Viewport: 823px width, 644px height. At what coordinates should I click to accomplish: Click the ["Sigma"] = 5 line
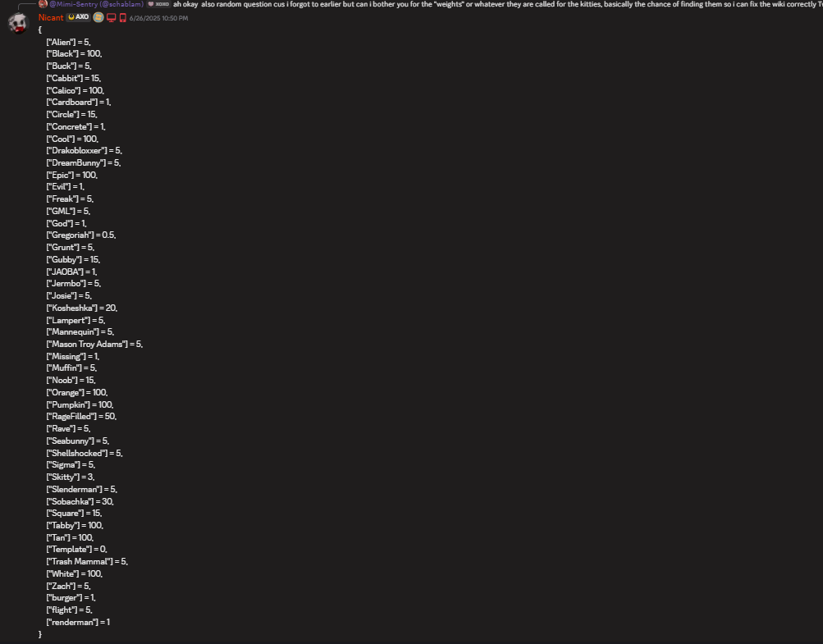pos(71,465)
